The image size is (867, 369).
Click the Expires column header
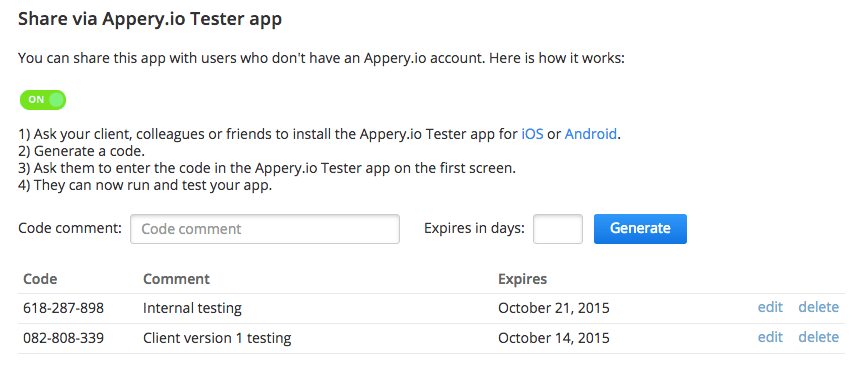point(523,279)
